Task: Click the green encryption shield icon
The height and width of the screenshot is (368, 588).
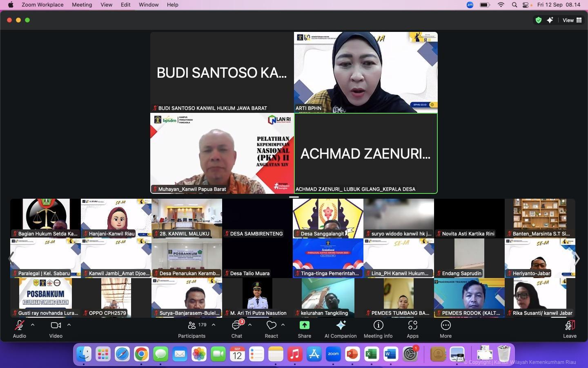Action: (x=539, y=20)
